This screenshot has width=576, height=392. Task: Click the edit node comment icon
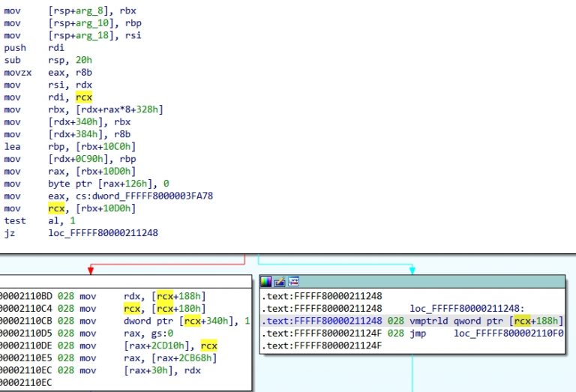tap(278, 281)
